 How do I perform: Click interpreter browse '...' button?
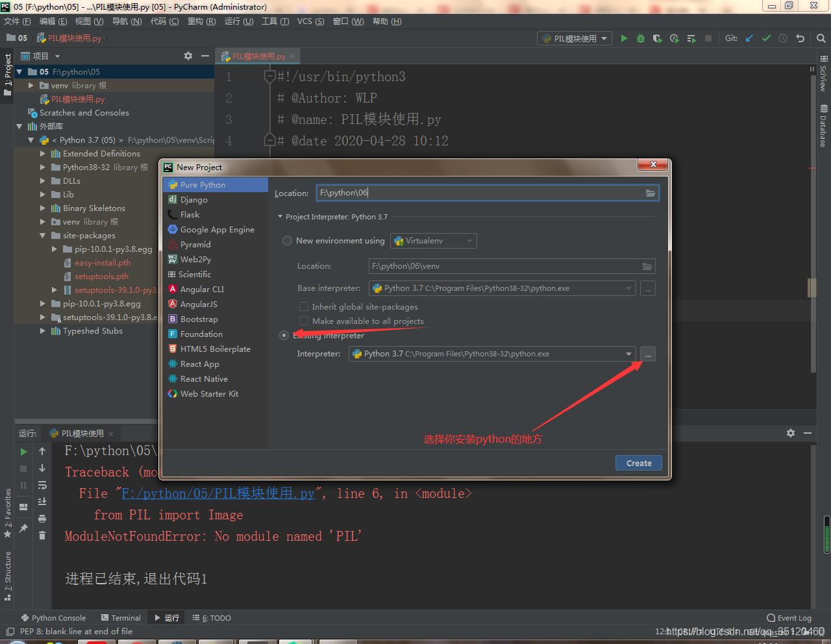point(648,354)
